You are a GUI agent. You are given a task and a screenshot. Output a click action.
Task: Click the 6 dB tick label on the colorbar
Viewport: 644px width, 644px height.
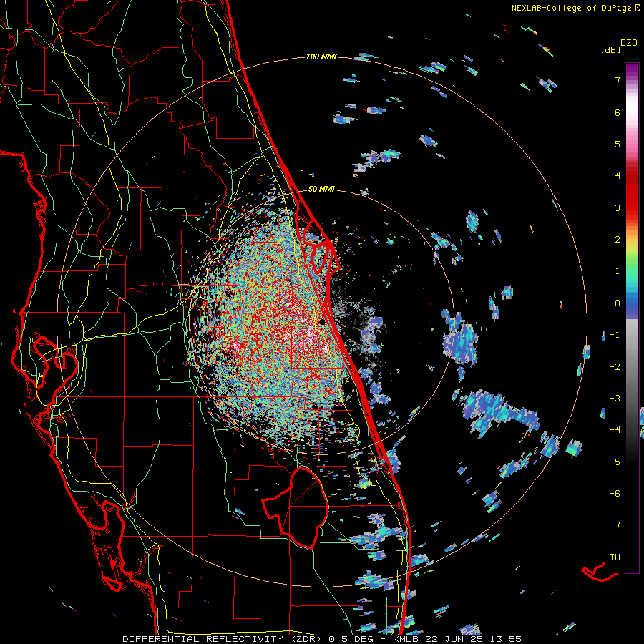[618, 112]
